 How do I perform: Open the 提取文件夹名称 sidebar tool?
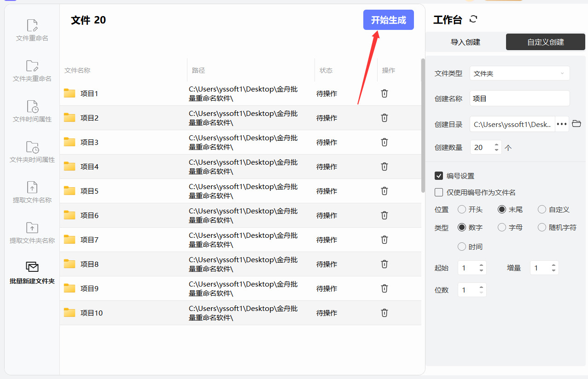[32, 233]
